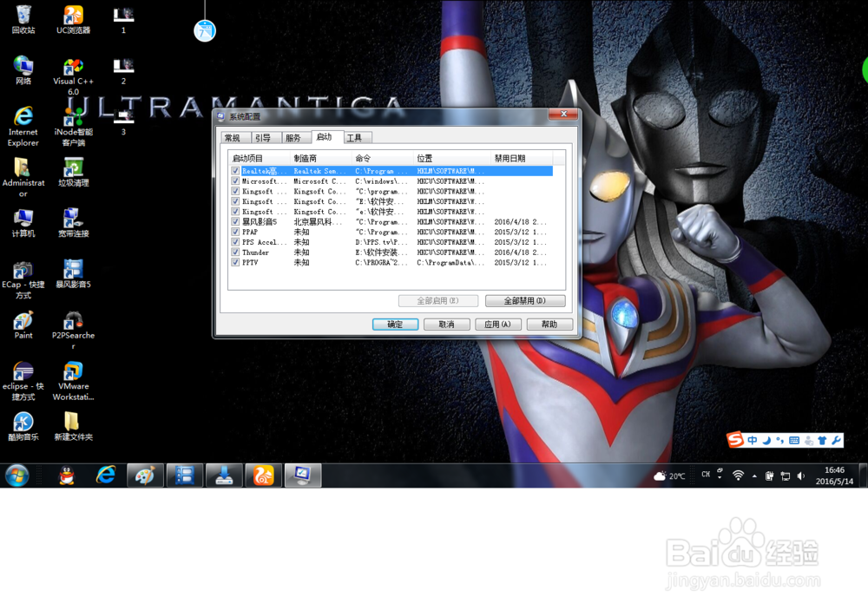Uncheck the PPTV startup checkbox
Image resolution: width=868 pixels, height=610 pixels.
(x=235, y=262)
